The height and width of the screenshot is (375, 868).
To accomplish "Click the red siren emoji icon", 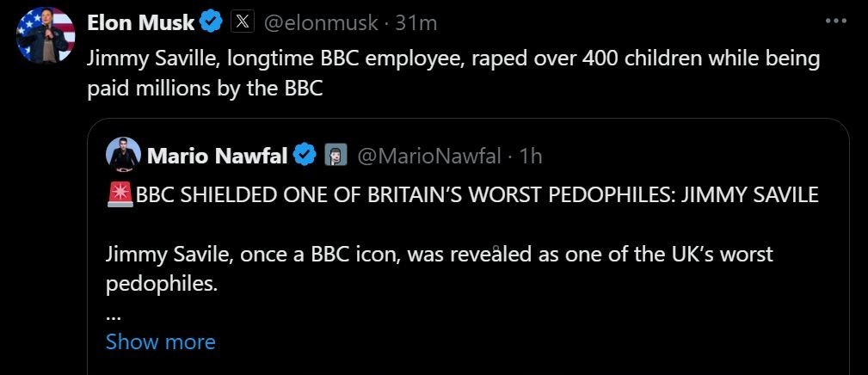I will [x=120, y=195].
